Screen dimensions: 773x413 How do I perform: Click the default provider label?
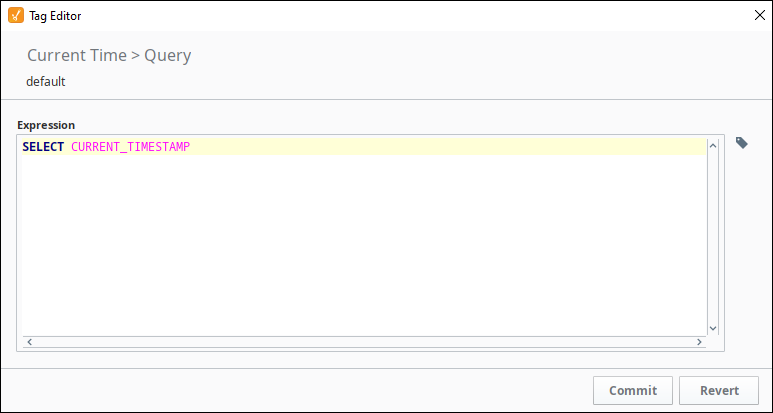tap(46, 81)
